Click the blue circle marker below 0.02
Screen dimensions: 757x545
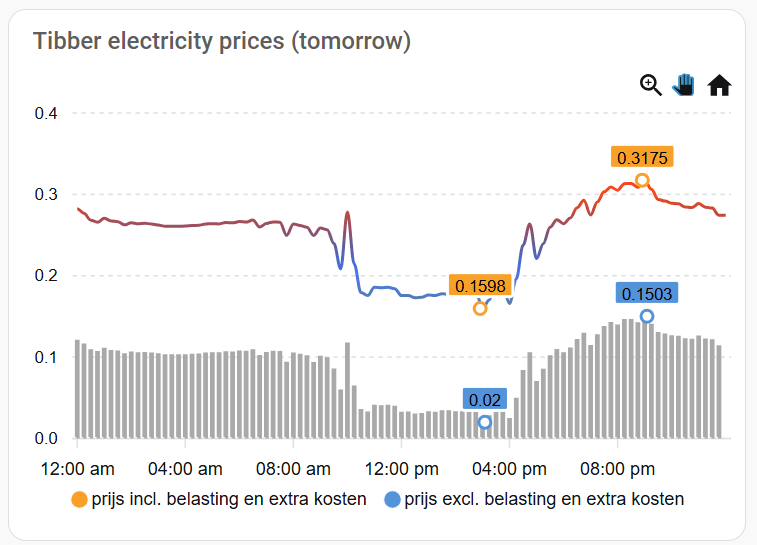pos(485,422)
